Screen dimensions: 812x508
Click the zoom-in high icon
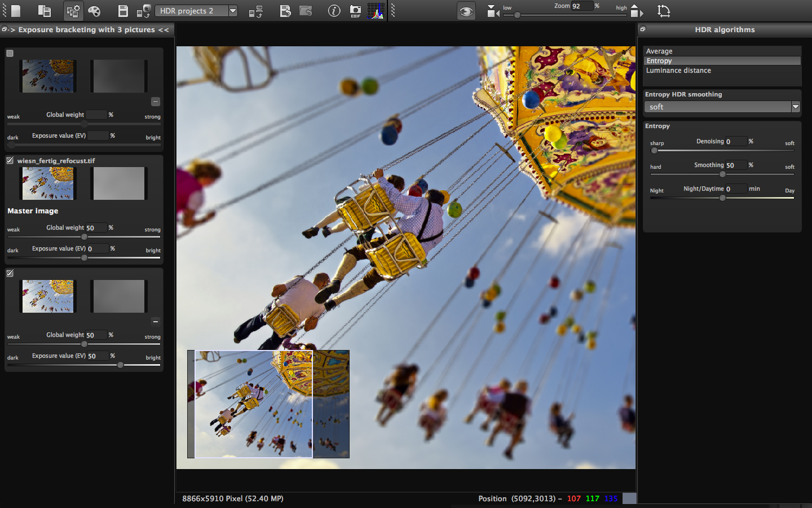point(636,11)
